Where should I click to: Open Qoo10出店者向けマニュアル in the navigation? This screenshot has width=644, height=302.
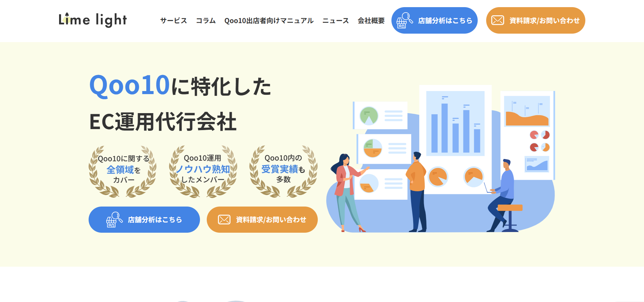[269, 21]
